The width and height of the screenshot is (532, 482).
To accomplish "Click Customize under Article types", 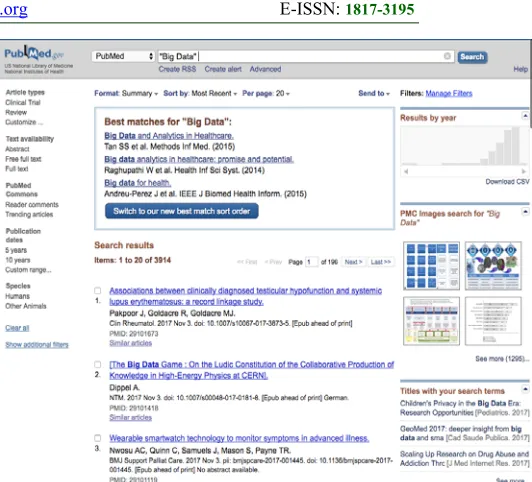I will 24,122.
